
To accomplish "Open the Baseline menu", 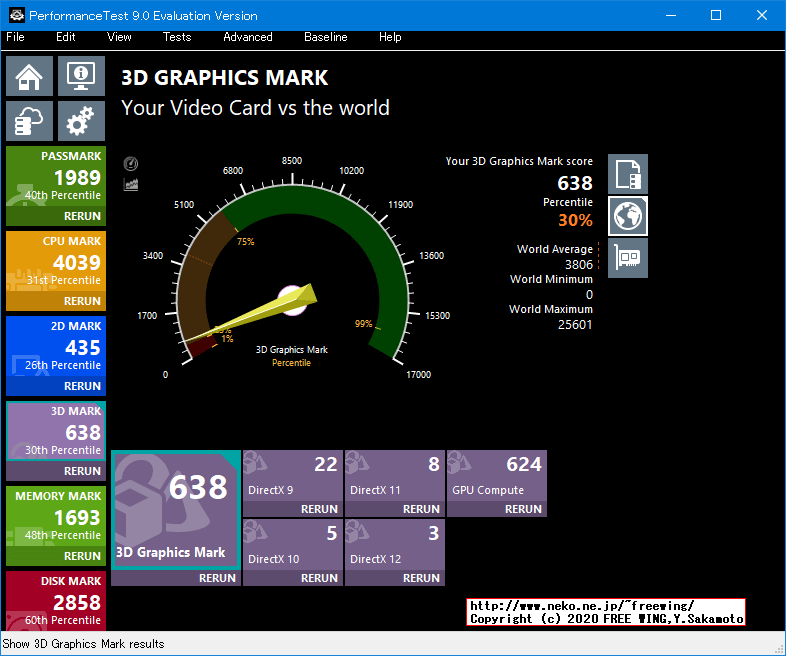I will pyautogui.click(x=325, y=37).
